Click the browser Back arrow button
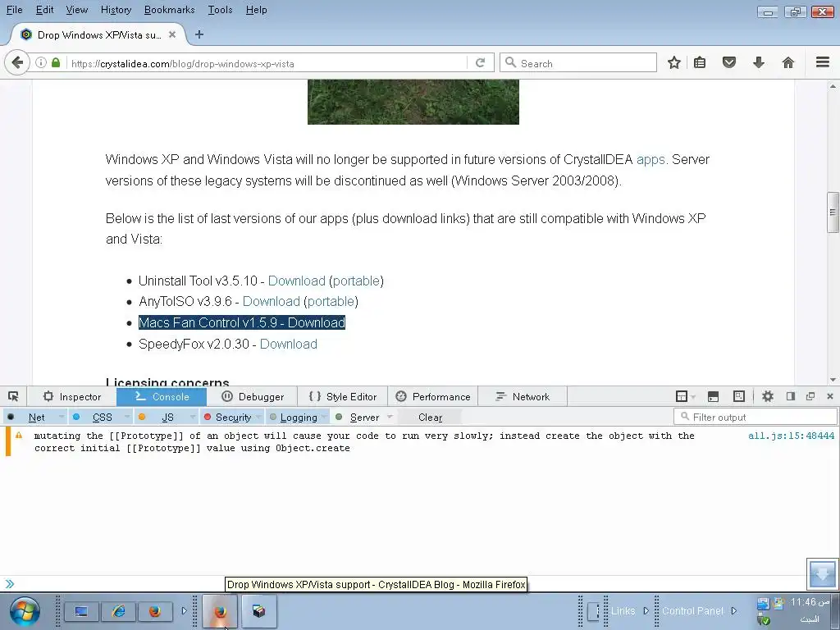Viewport: 840px width, 630px height. click(17, 62)
